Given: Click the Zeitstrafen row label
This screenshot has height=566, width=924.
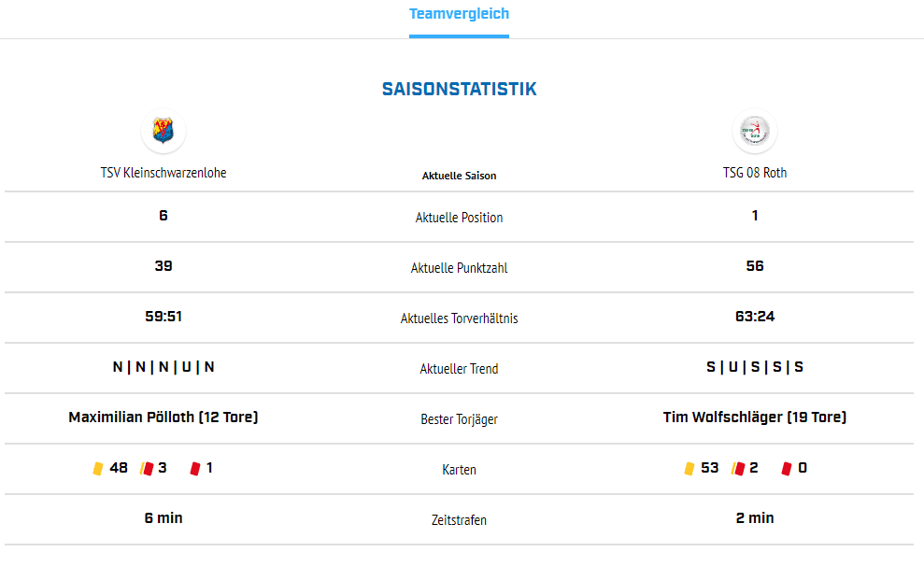Looking at the screenshot, I should (459, 520).
